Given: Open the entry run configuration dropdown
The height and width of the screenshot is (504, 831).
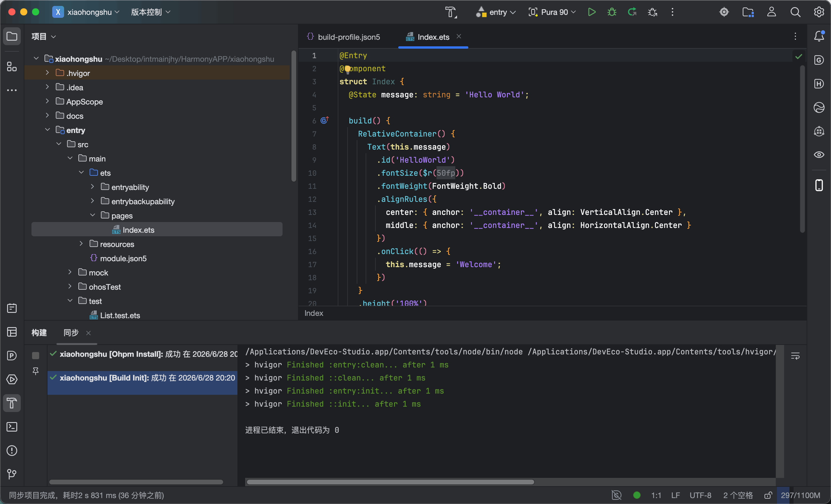Looking at the screenshot, I should tap(496, 12).
